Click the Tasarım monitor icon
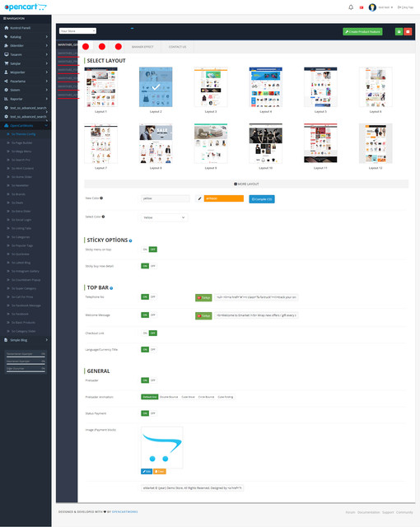Viewport: 420px width, 527px height. pyautogui.click(x=7, y=54)
